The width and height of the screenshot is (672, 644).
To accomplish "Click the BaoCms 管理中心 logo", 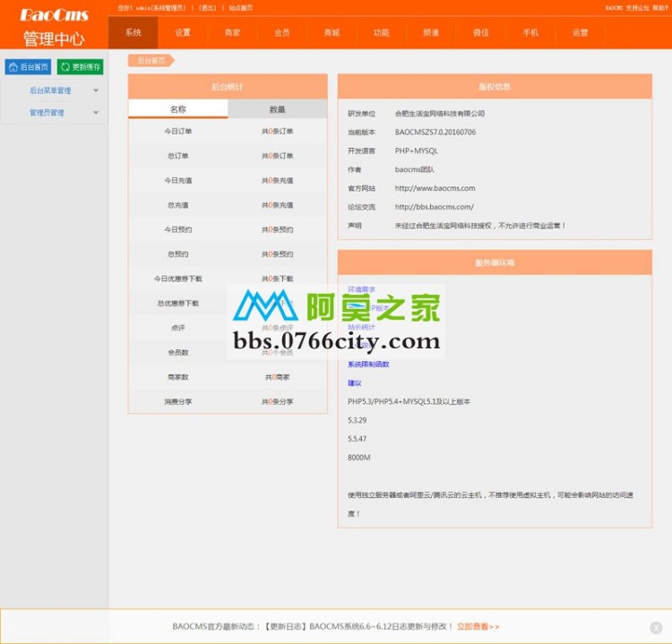I will (54, 27).
